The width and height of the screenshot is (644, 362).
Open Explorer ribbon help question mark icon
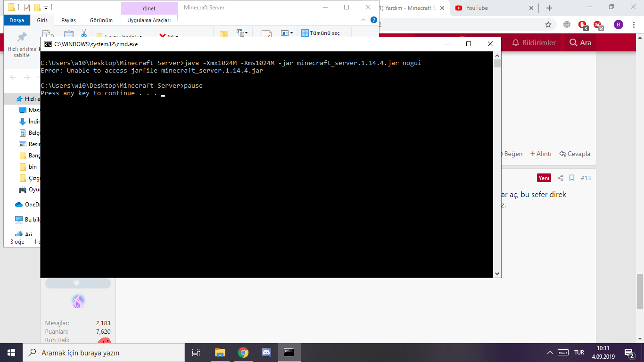click(x=374, y=20)
